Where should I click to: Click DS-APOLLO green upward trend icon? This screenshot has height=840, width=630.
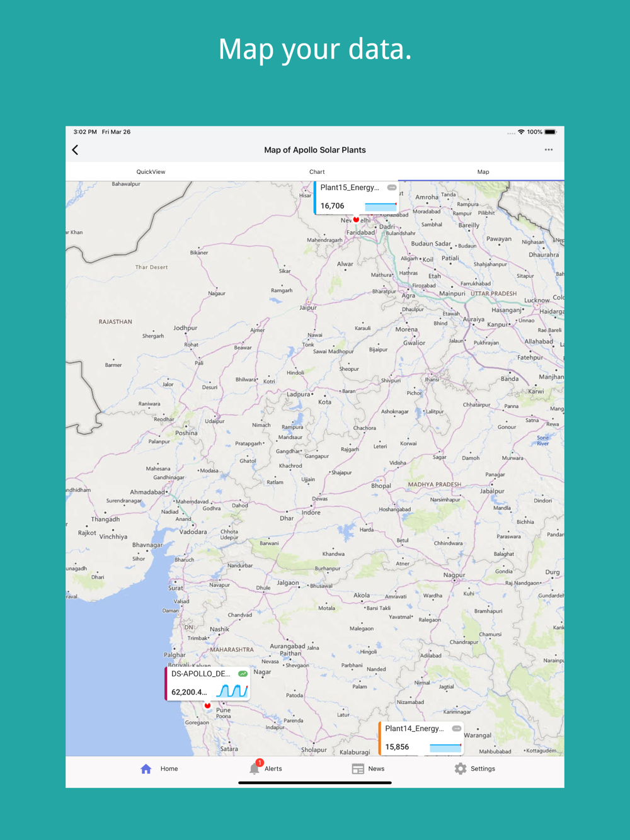[243, 674]
